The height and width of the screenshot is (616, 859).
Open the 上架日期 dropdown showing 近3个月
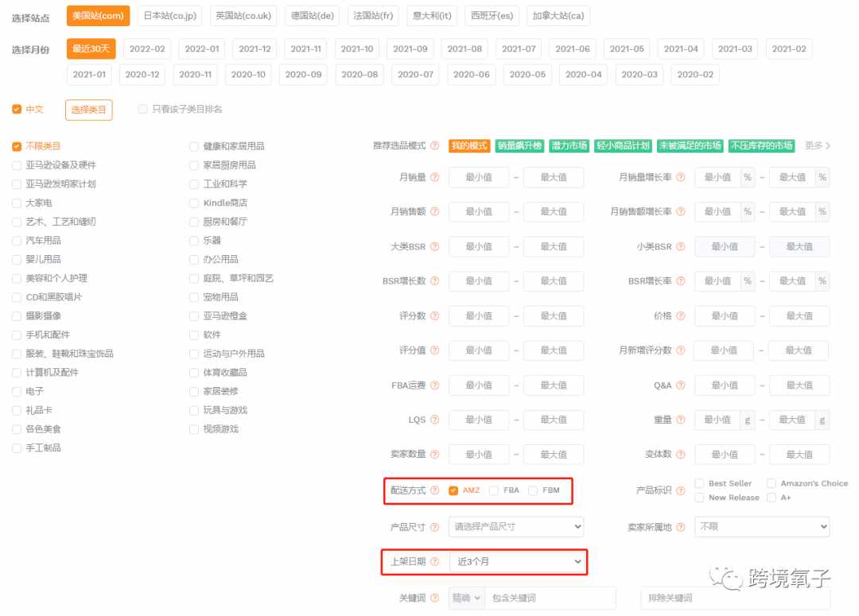pos(516,562)
